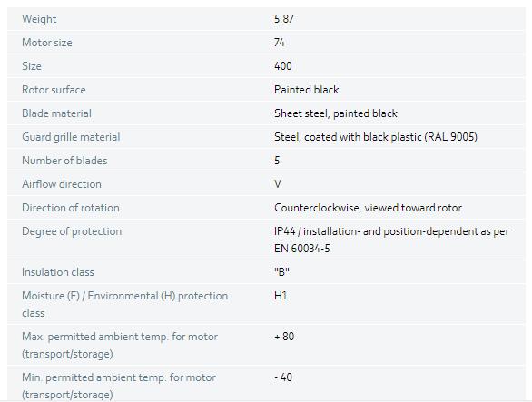Image resolution: width=532 pixels, height=402 pixels.
Task: Click the Direction of rotation label
Action: pos(71,208)
